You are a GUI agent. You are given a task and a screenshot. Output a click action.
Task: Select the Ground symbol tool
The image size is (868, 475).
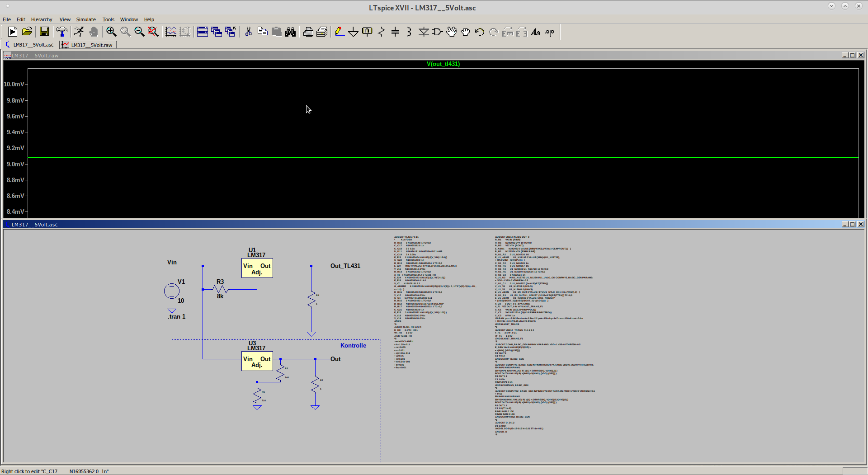coord(354,32)
